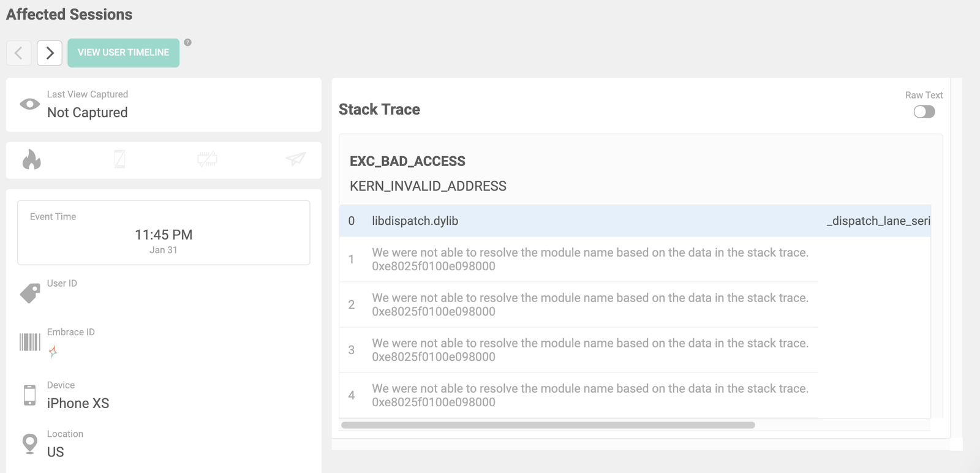Click the Location pin icon

point(29,444)
